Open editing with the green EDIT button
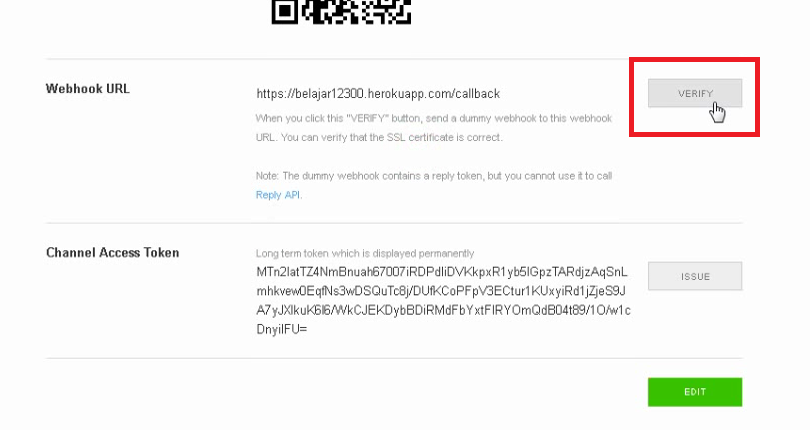810x430 pixels. (695, 392)
